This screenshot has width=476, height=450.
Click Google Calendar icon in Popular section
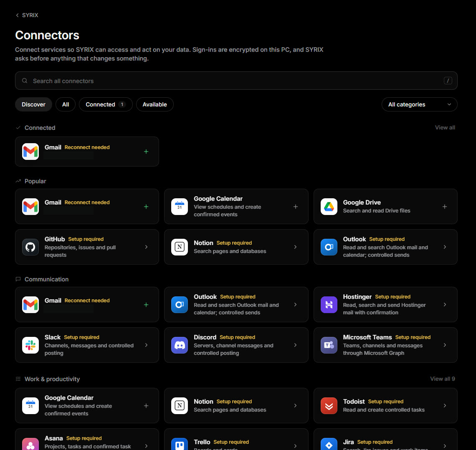tap(180, 207)
